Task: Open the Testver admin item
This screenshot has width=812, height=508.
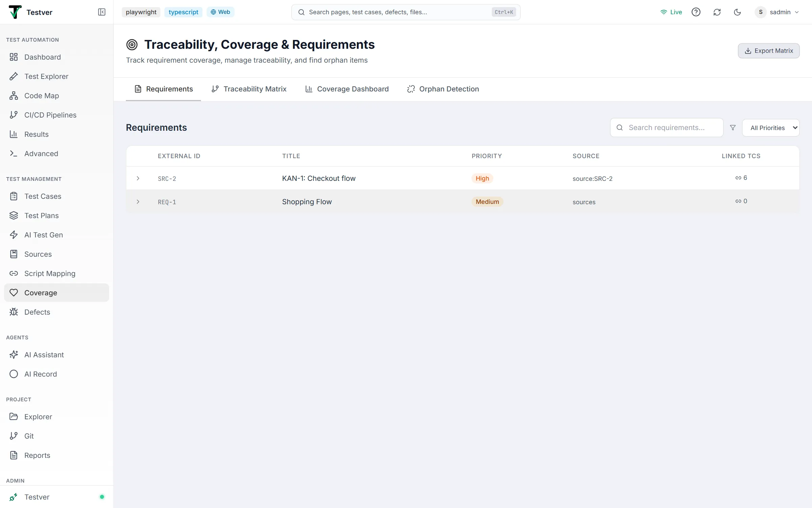Action: click(x=57, y=497)
